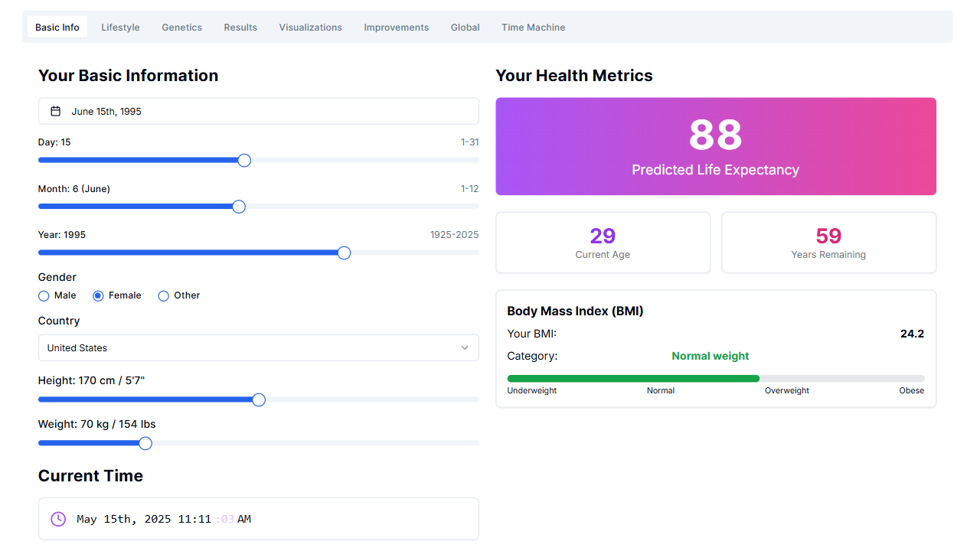Select the Other gender option
Image resolution: width=980 pixels, height=551 pixels.
point(163,295)
